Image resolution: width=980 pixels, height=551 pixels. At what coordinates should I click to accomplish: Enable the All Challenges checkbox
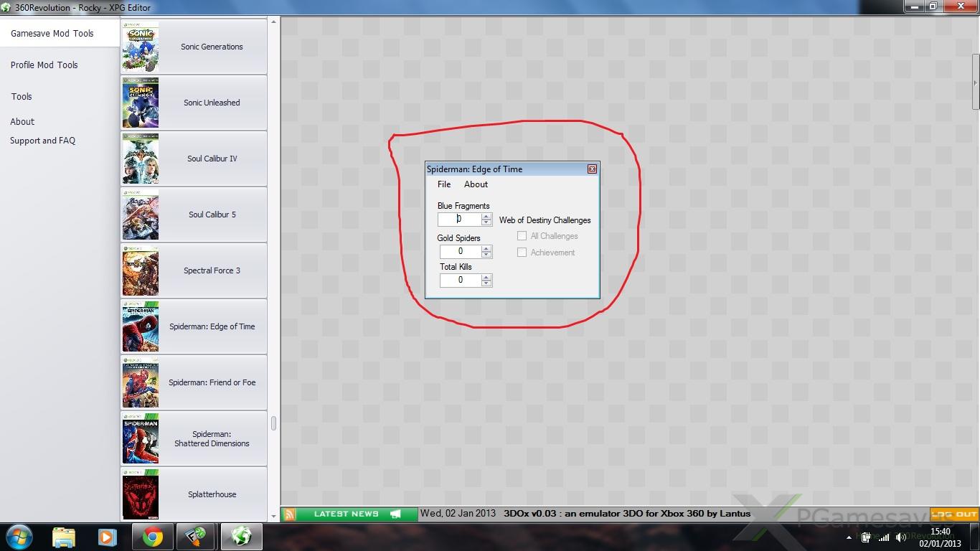tap(522, 236)
